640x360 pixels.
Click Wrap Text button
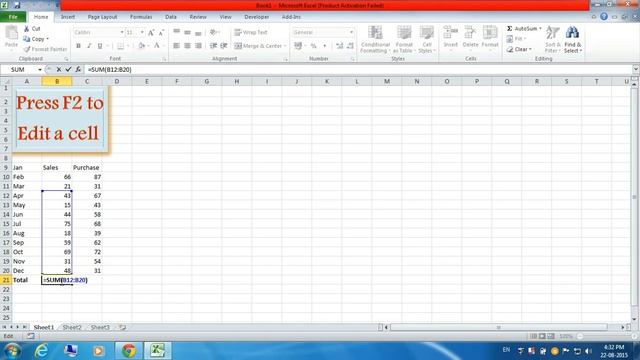tap(251, 32)
